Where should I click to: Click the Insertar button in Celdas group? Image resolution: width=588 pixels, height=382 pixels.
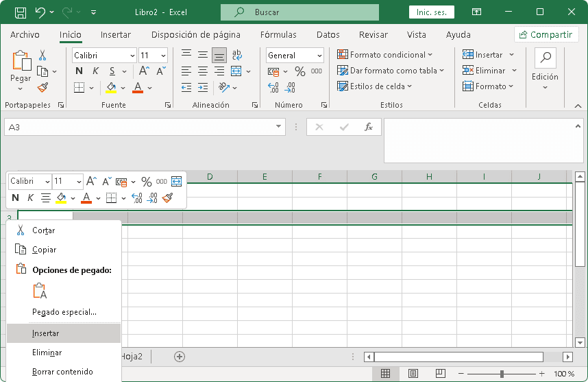point(482,55)
